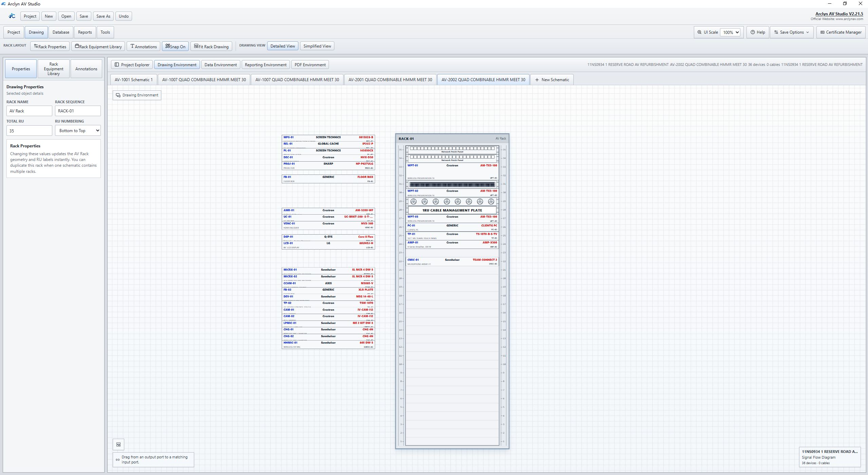
Task: Click the Drawing Environment canvas chip
Action: coord(137,95)
